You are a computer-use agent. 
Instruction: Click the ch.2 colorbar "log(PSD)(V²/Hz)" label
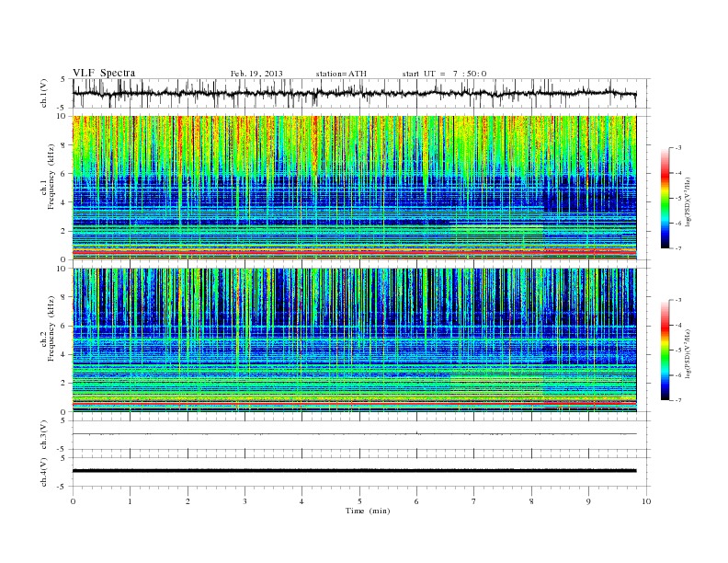688,354
